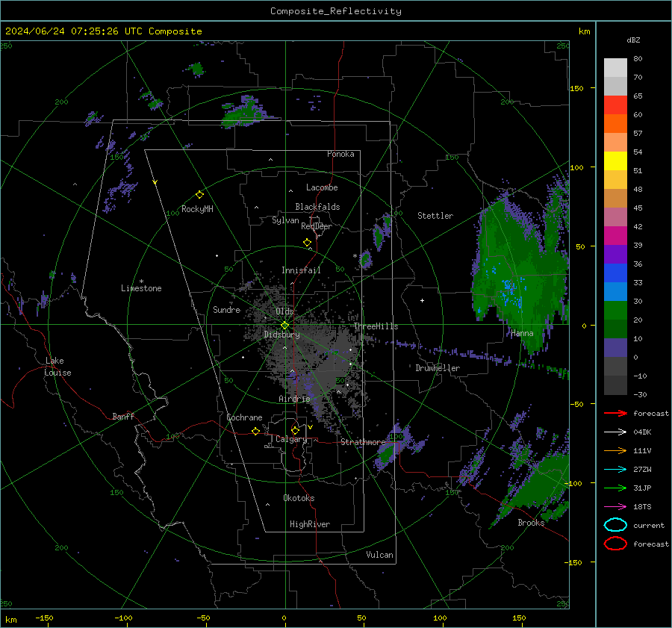Click the Strathmore label
The image size is (672, 628).
[x=363, y=442]
